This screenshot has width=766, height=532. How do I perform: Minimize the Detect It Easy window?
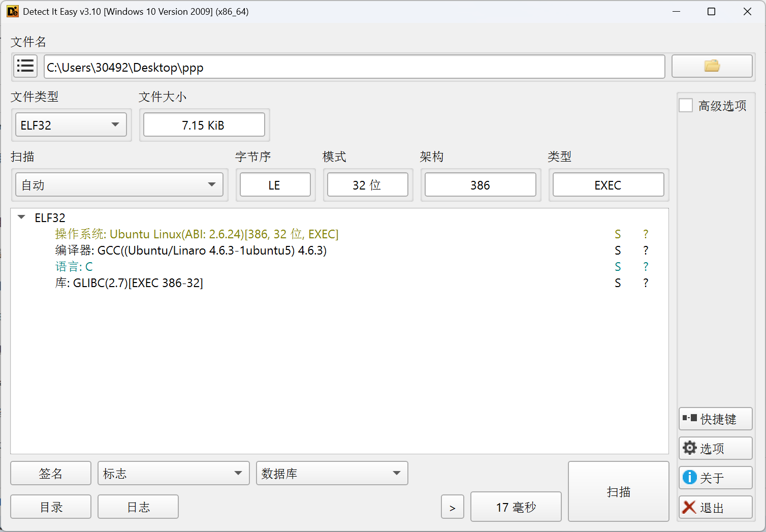tap(676, 11)
